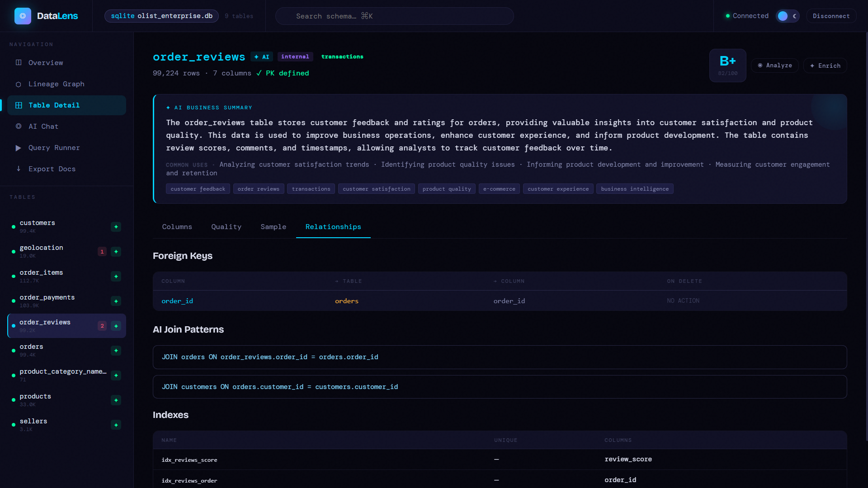Image resolution: width=868 pixels, height=488 pixels.
Task: Open the Overview navigation icon
Action: coord(19,62)
